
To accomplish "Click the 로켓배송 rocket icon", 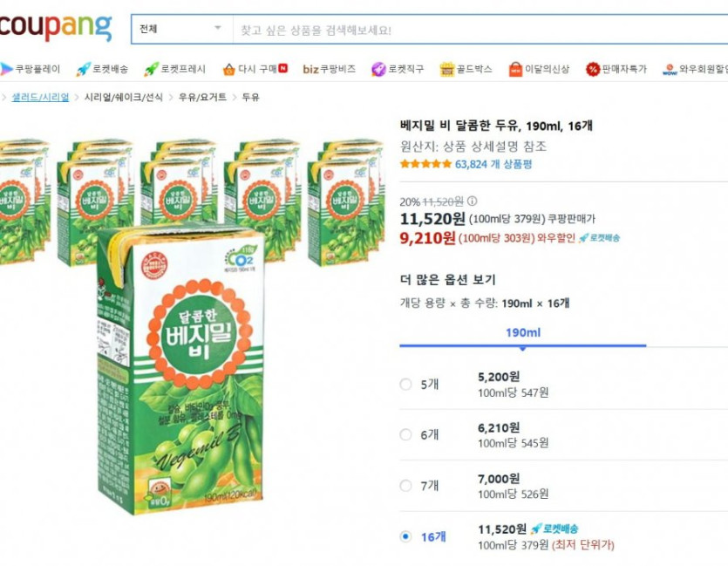I will pyautogui.click(x=84, y=69).
